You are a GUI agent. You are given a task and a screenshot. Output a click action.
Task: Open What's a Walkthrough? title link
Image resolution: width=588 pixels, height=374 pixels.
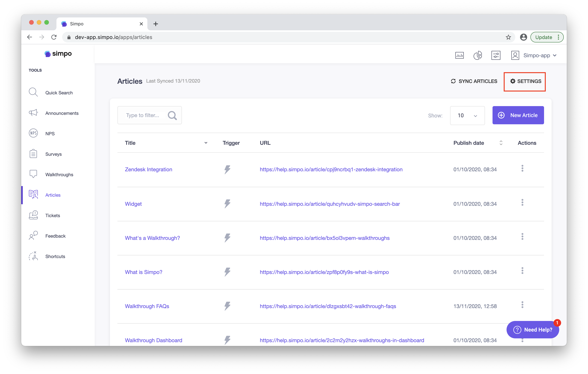tap(152, 238)
